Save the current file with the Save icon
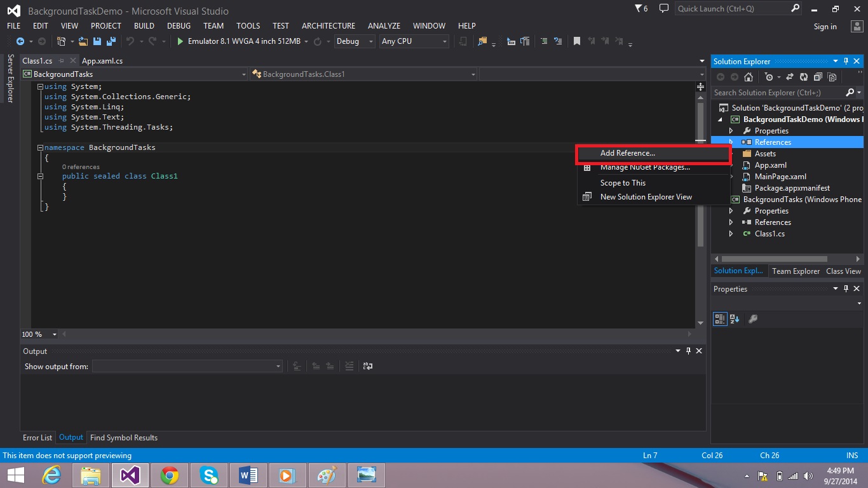The image size is (868, 488). click(97, 41)
